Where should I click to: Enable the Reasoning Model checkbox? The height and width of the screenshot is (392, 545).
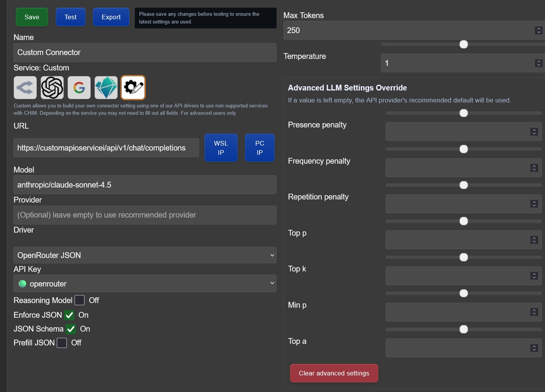coord(80,300)
